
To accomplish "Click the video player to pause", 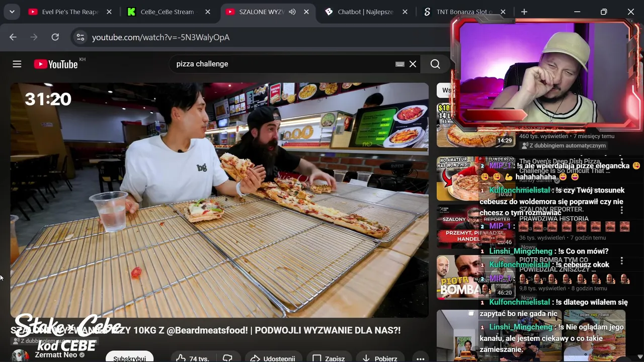I will coord(219,200).
